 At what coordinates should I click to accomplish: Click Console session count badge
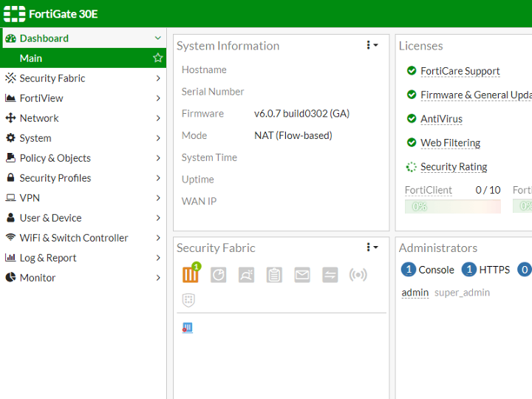pos(409,270)
